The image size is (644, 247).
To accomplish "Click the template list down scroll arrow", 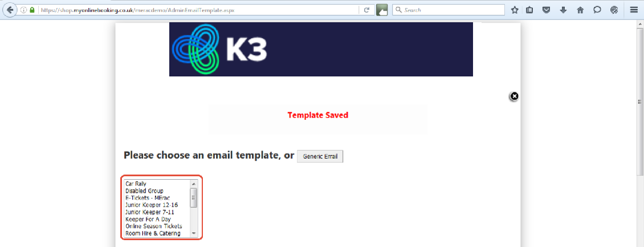I will pos(193,233).
